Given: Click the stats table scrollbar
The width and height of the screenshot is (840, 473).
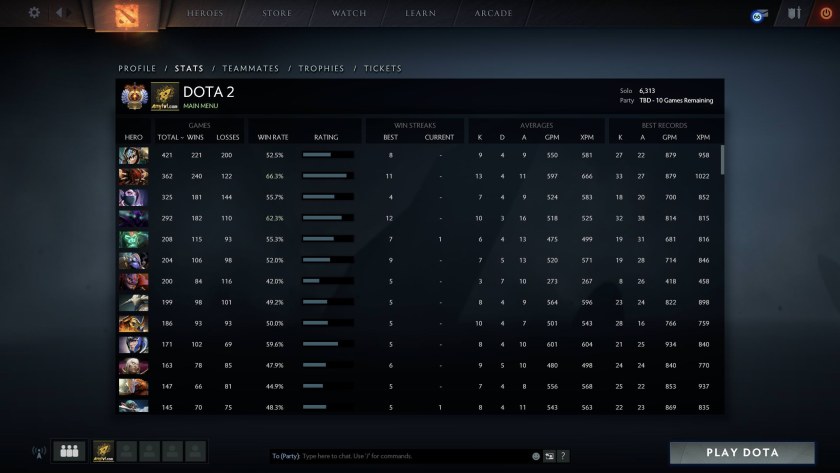Looking at the screenshot, I should click(x=722, y=160).
